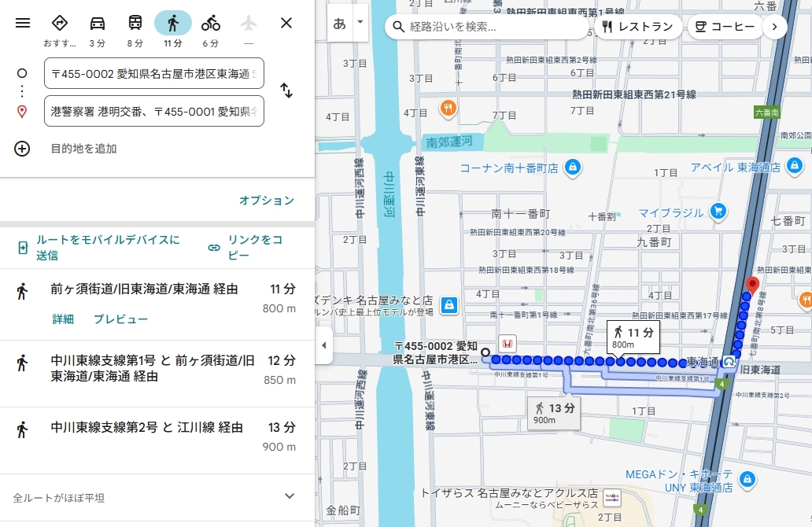
Task: Click the 熱田新田東組東西第21号線 road label
Action: pyautogui.click(x=634, y=94)
